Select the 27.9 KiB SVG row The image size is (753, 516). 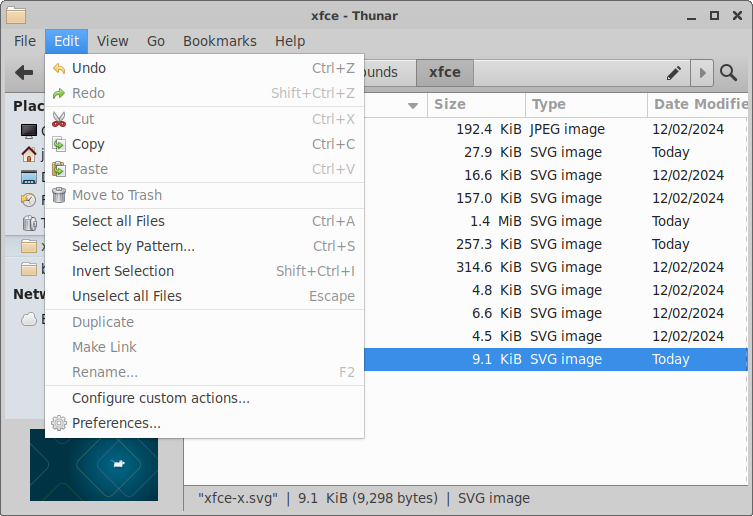point(556,152)
